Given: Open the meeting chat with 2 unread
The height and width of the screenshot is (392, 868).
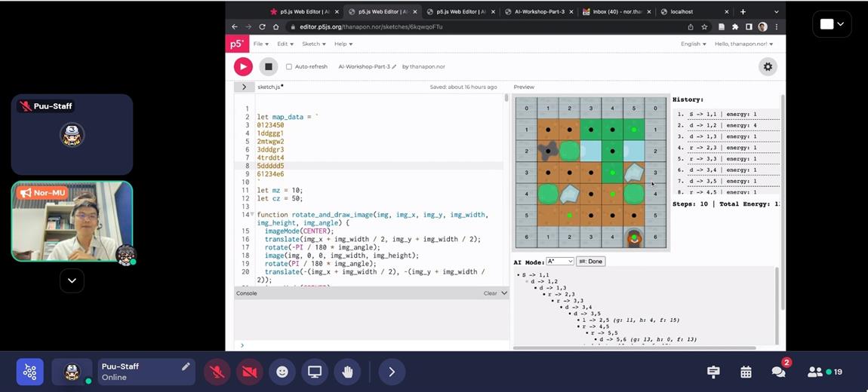Looking at the screenshot, I should point(778,372).
